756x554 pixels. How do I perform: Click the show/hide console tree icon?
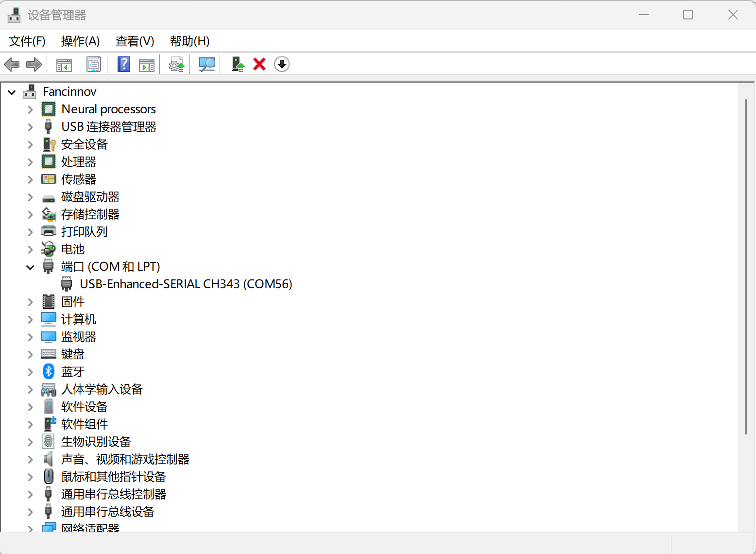click(x=64, y=64)
